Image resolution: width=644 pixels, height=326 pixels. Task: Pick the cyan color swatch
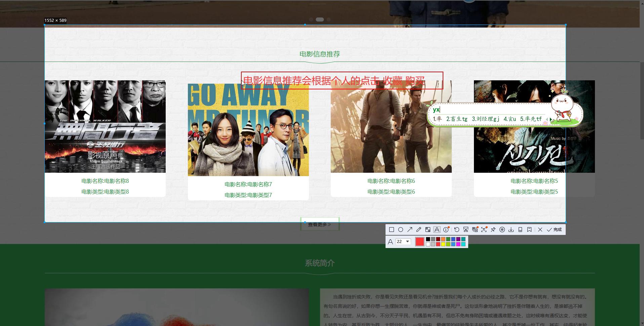(x=463, y=244)
